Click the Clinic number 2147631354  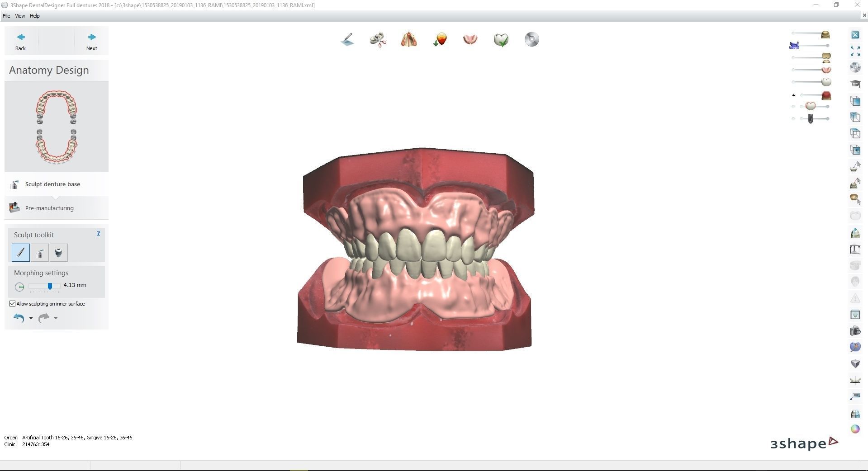[x=36, y=444]
